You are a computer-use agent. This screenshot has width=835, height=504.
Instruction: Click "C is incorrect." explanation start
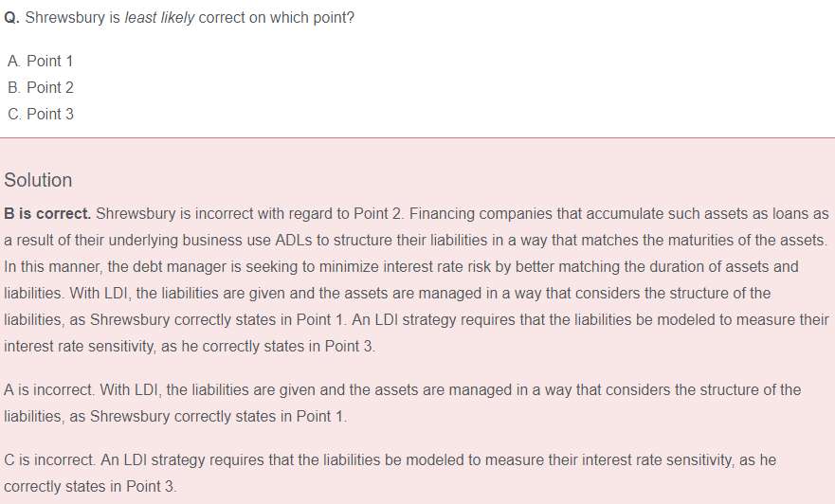(48, 459)
